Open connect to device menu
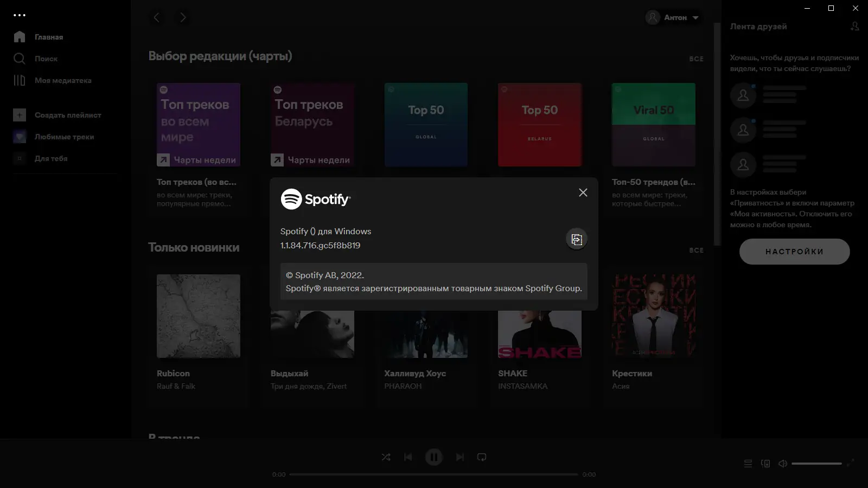Image resolution: width=868 pixels, height=488 pixels. pos(765,464)
